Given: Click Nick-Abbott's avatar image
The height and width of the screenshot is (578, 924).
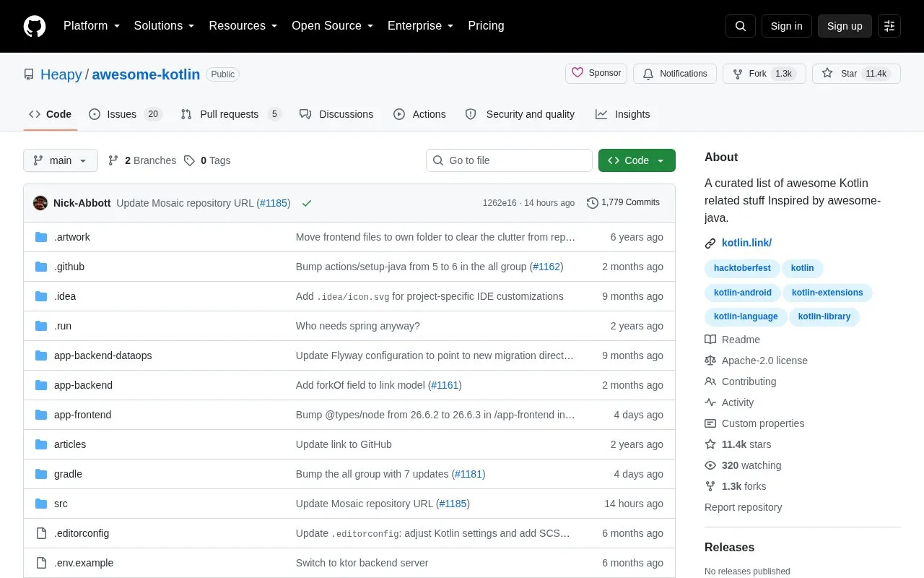Looking at the screenshot, I should pyautogui.click(x=40, y=203).
